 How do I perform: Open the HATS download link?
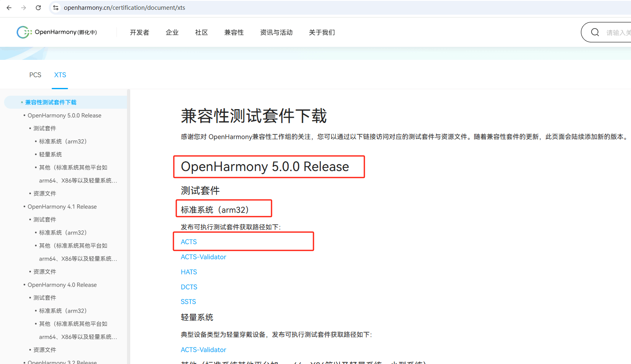[189, 272]
